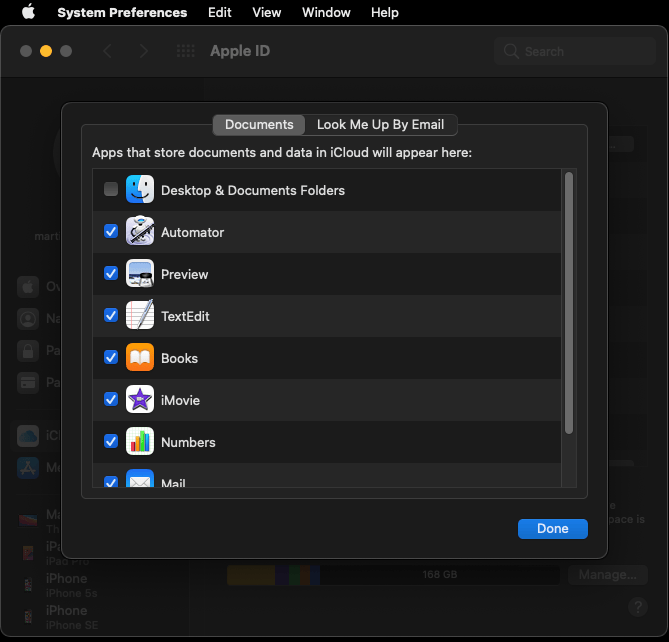This screenshot has height=642, width=669.
Task: Click the Finder icon for Desktop & Documents Folders
Action: (x=140, y=189)
